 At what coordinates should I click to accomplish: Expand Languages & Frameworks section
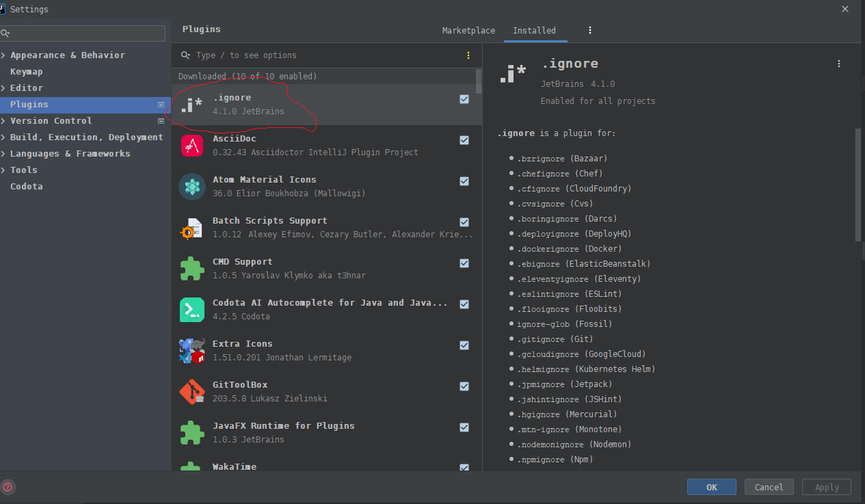3,154
